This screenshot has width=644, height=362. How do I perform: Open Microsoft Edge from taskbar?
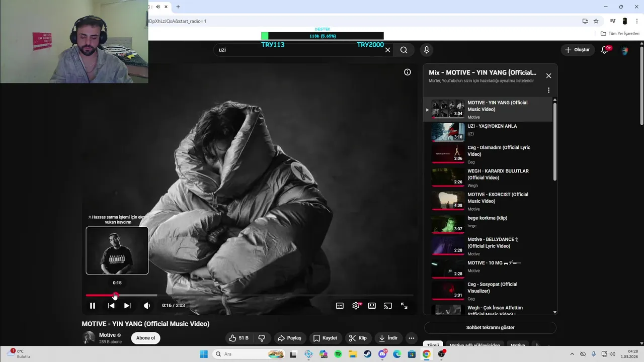tap(397, 354)
